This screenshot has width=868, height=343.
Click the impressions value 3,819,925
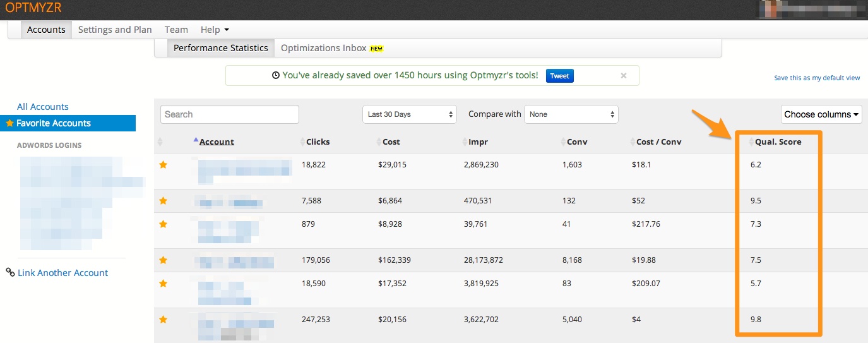[480, 283]
